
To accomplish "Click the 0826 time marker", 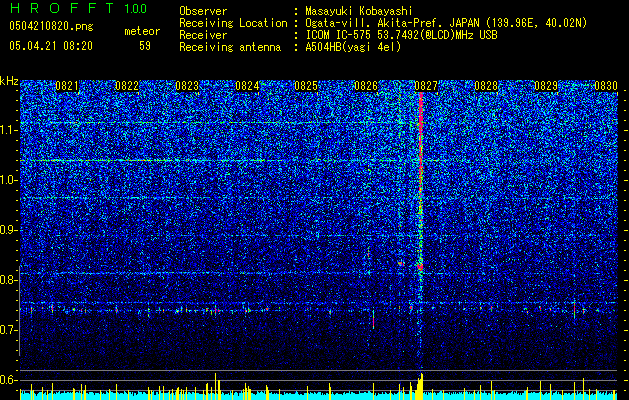I will pos(366,86).
